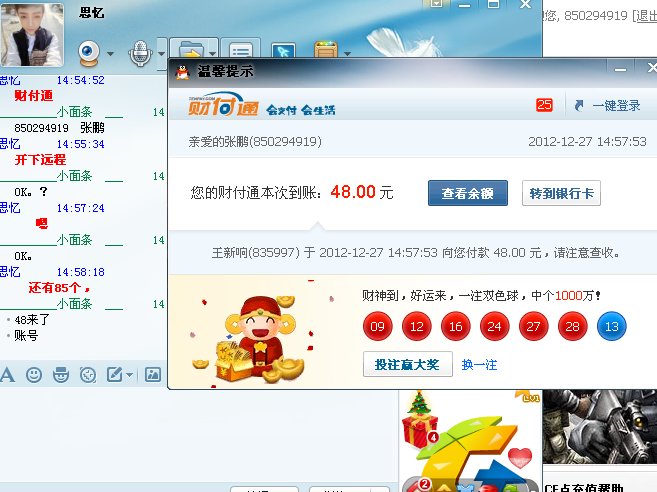The width and height of the screenshot is (657, 492).
Task: Click the red heart icon on game banner
Action: click(x=520, y=458)
